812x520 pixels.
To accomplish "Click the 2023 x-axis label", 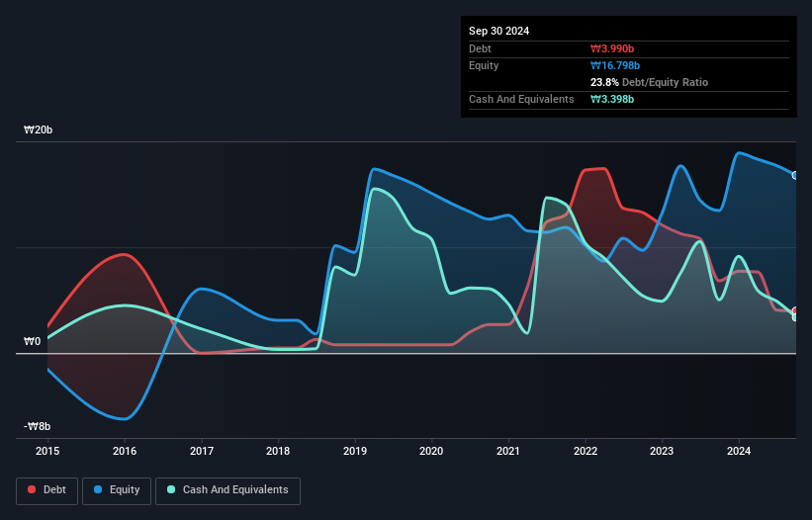I will [662, 451].
